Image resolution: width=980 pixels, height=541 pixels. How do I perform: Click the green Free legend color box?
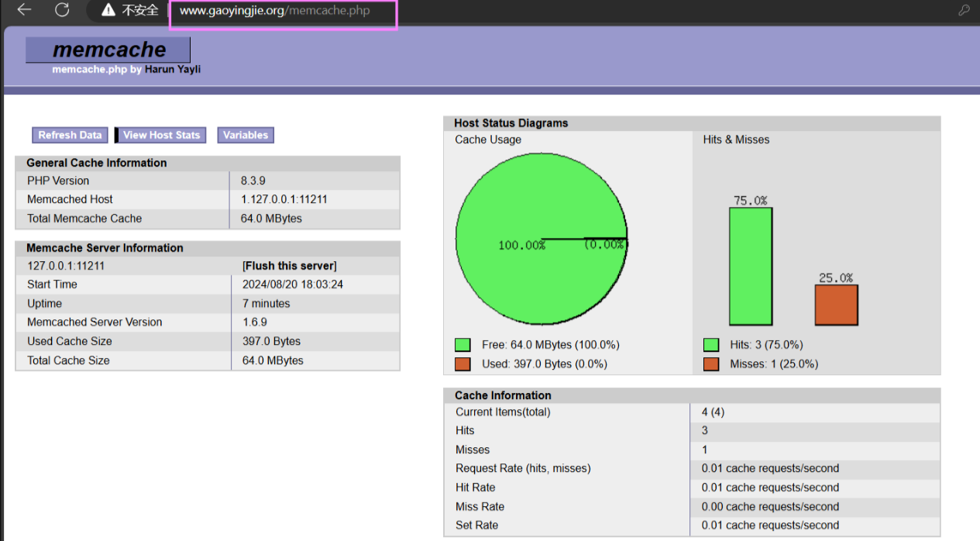pyautogui.click(x=463, y=345)
